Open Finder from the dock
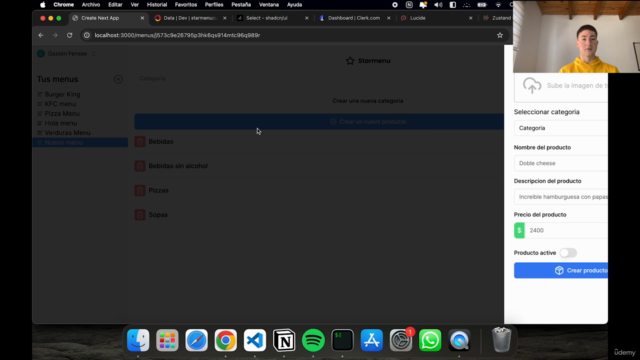Viewport: 640px width, 360px height. (138, 340)
